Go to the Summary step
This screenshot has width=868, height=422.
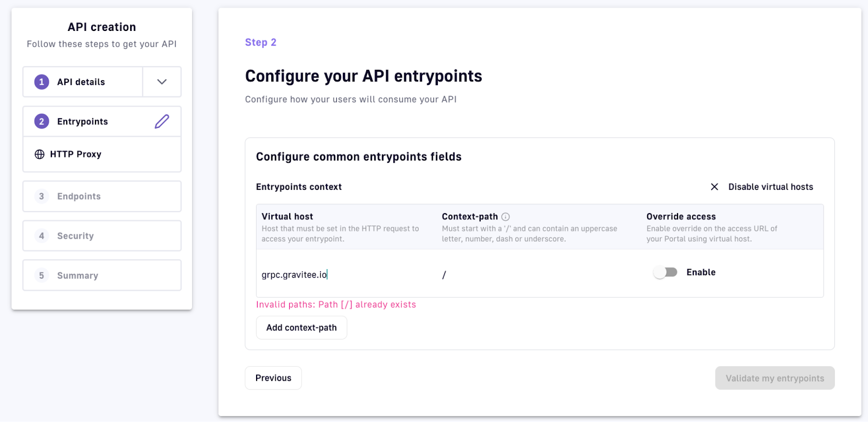pyautogui.click(x=102, y=276)
